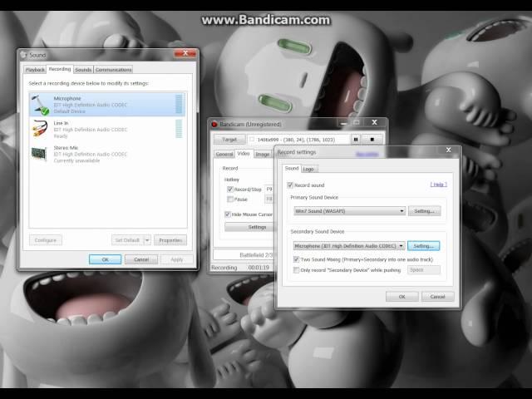Switch to the Sounds tab
The image size is (532, 399).
[x=83, y=70]
